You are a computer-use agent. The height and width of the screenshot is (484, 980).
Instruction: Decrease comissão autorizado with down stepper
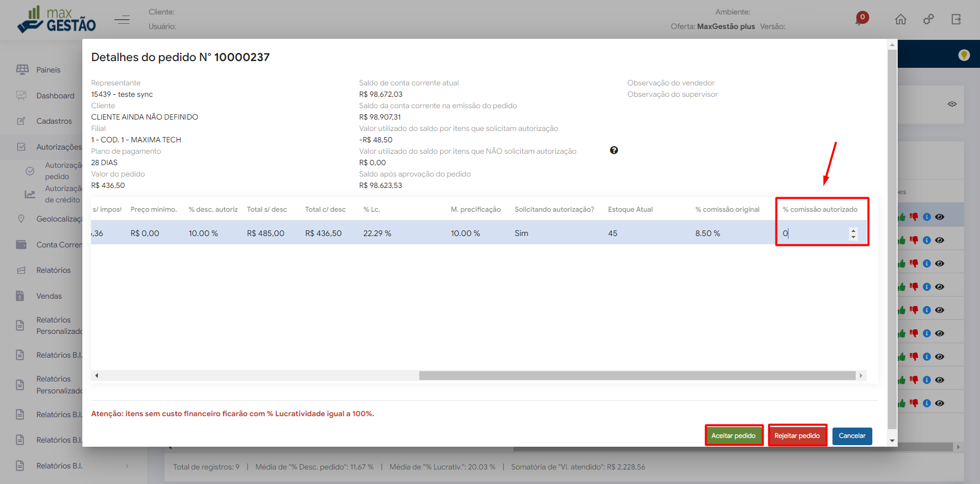pos(854,237)
